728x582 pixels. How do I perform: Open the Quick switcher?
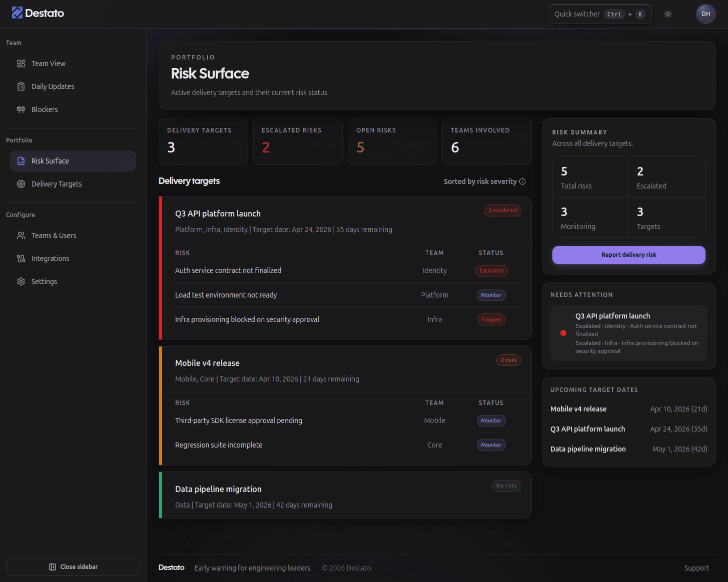pyautogui.click(x=599, y=14)
